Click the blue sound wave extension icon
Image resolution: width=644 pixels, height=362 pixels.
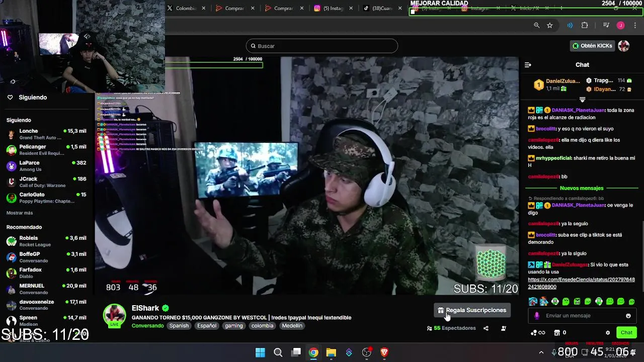click(570, 25)
